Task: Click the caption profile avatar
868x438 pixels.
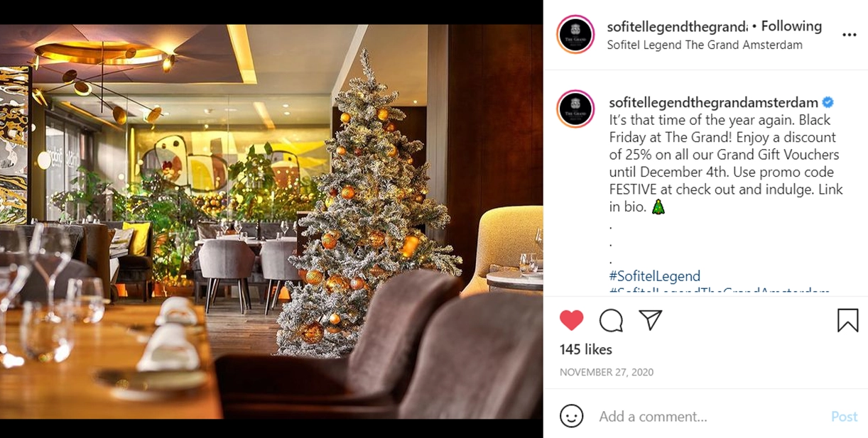Action: pos(576,109)
